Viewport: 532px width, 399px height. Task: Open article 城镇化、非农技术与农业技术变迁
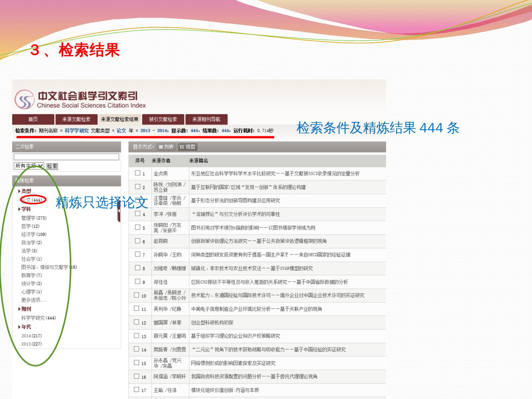(252, 269)
